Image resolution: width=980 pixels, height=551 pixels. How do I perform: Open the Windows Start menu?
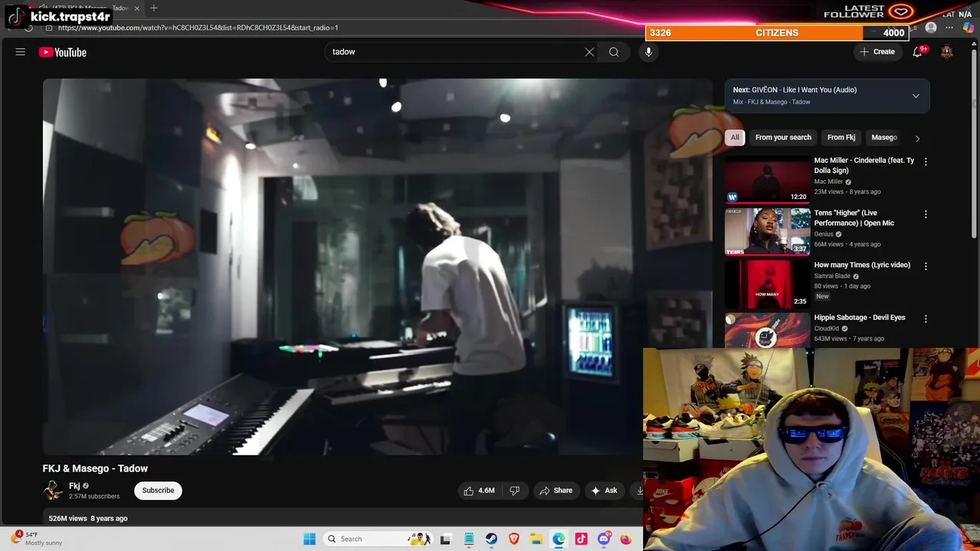click(x=309, y=539)
